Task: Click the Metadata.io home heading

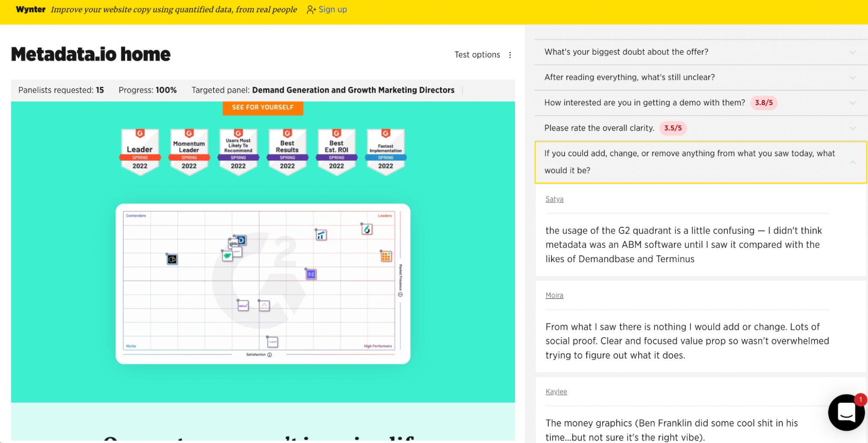Action: click(91, 54)
